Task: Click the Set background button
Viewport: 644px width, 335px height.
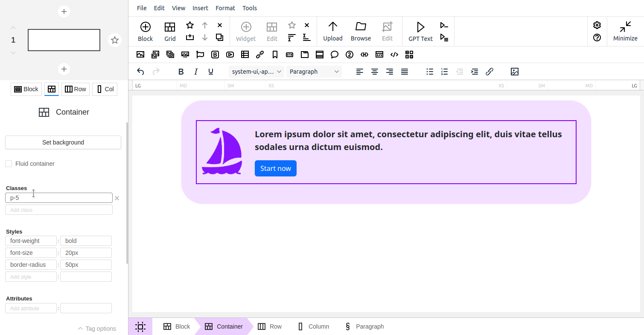Action: coord(63,142)
